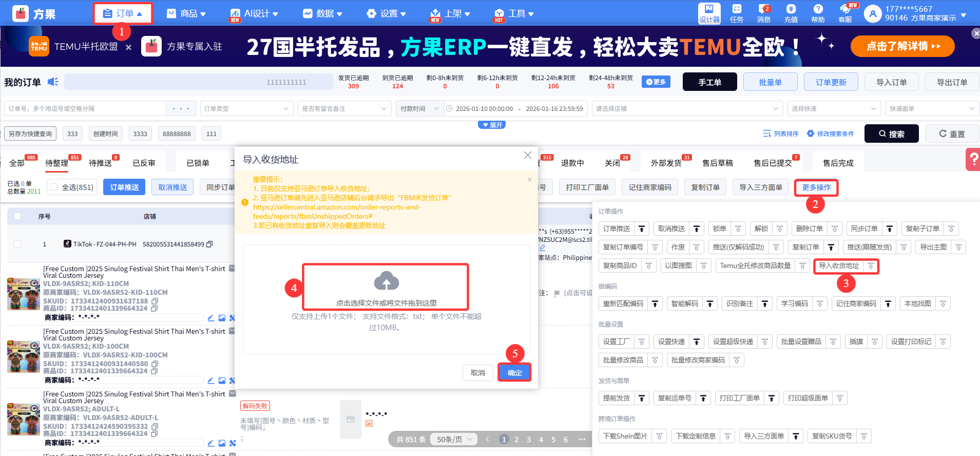
Task: Click the 导出订单 button
Action: coord(952,82)
